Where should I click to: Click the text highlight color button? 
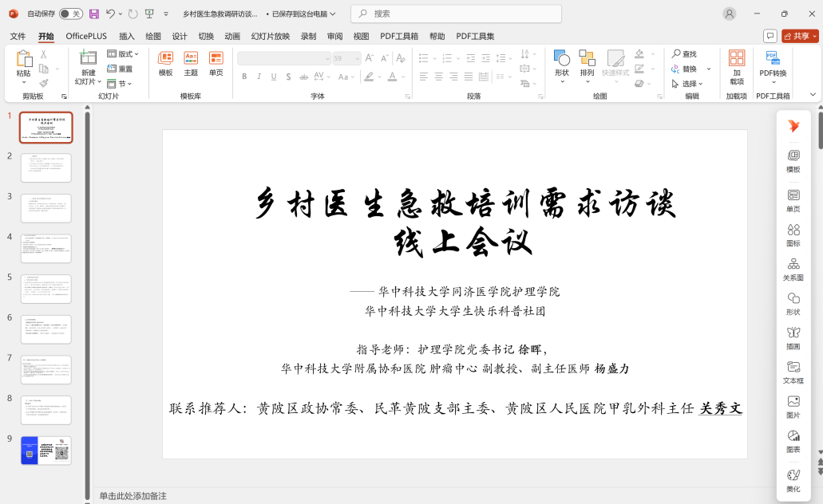[369, 77]
